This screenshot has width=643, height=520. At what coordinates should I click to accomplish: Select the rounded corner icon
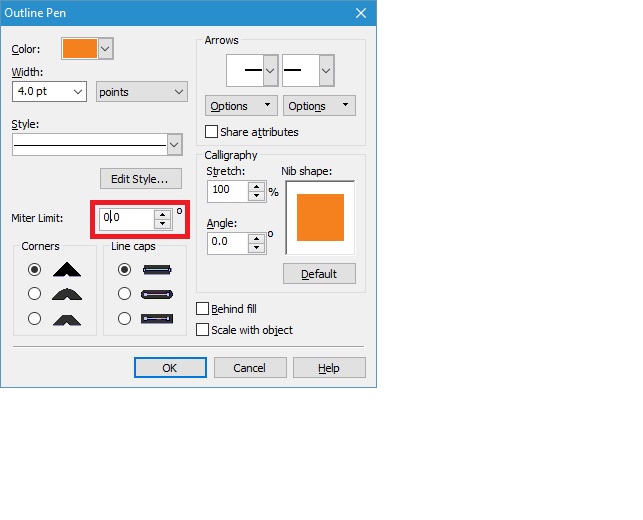(x=67, y=294)
